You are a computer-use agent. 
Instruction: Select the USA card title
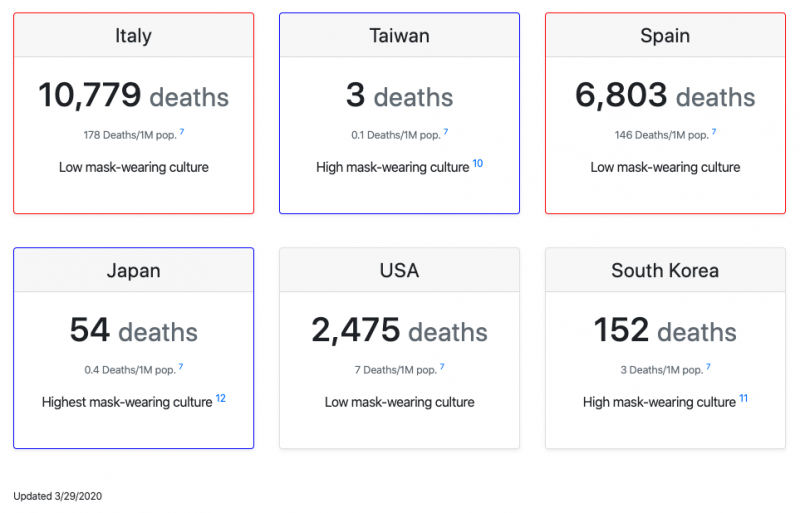point(399,271)
